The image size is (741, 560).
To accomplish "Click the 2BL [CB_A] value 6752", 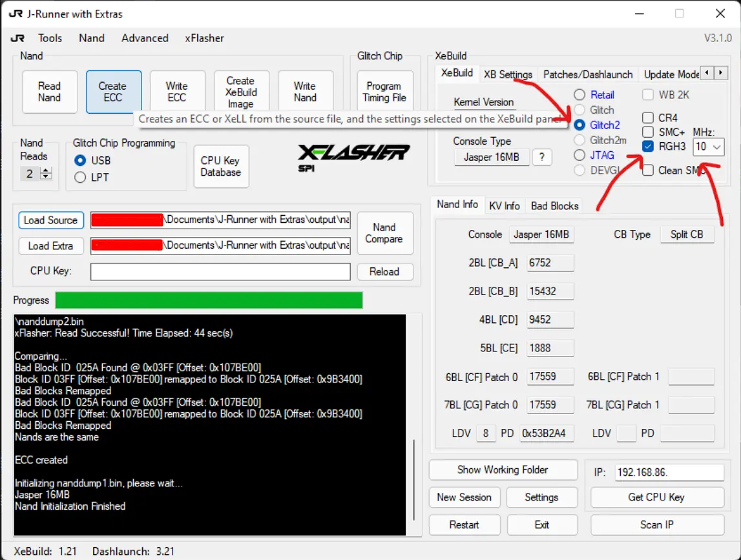I will coord(550,263).
